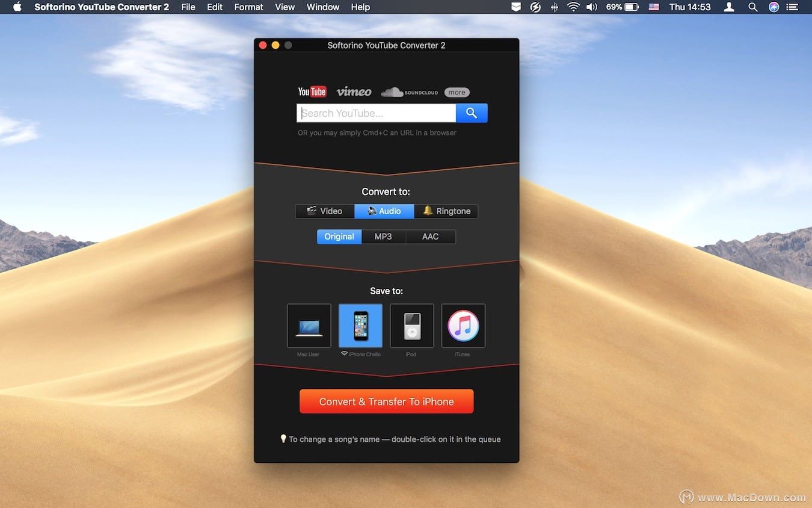Open the Softorino YouTube Converter 2 app menu
Image resolution: width=812 pixels, height=508 pixels.
pyautogui.click(x=102, y=7)
